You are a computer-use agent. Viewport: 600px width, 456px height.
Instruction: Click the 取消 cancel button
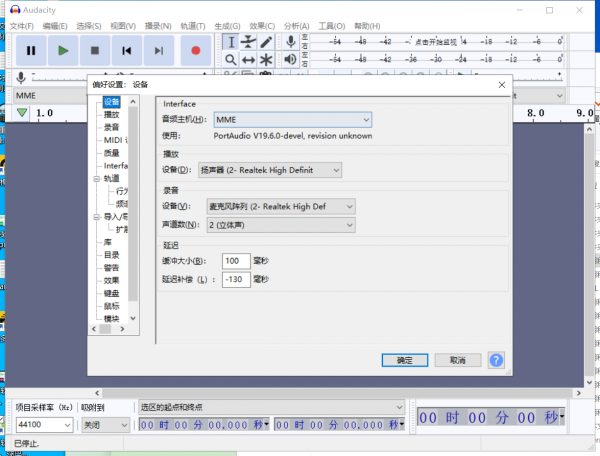(x=457, y=360)
